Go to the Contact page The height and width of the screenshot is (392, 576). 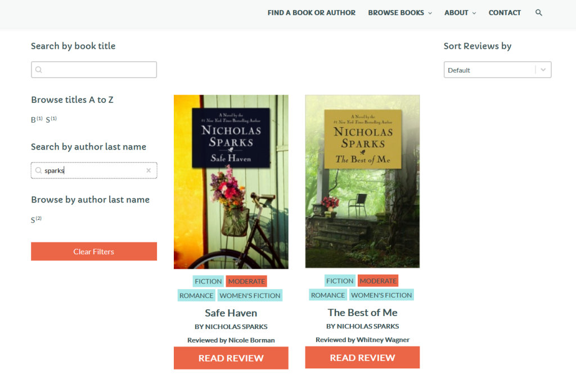coord(505,13)
